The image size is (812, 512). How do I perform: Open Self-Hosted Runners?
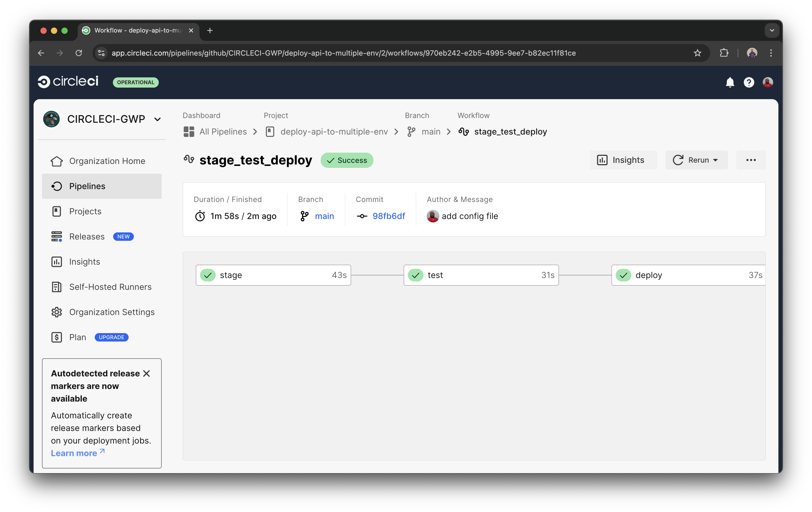[102, 287]
